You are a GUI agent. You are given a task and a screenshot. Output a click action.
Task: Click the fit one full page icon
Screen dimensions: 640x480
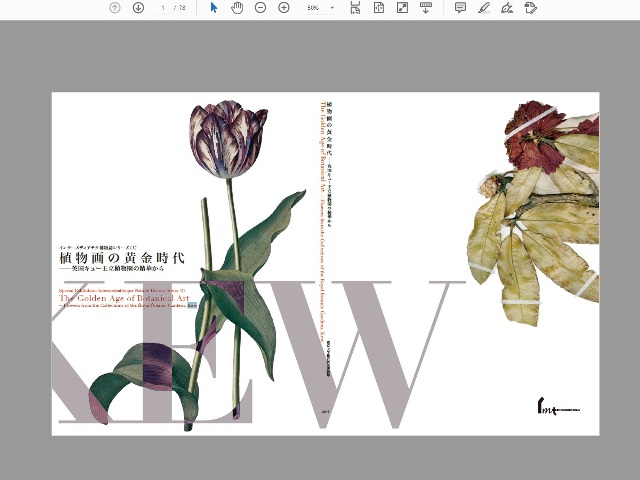coord(379,7)
